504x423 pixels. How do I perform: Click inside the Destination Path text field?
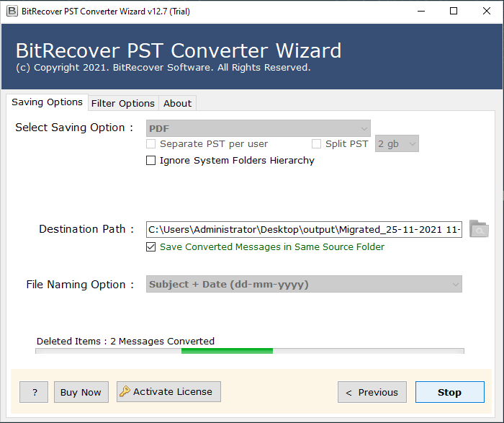[303, 229]
